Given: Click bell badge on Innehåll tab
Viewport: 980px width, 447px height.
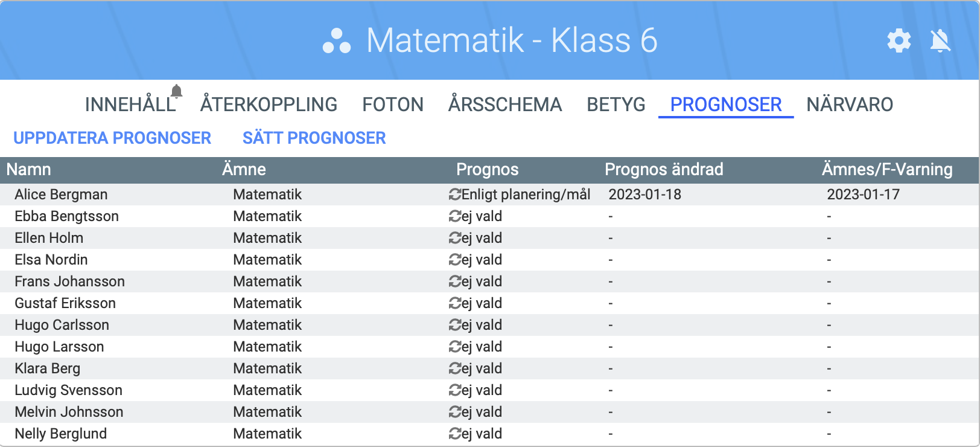Looking at the screenshot, I should pyautogui.click(x=176, y=91).
